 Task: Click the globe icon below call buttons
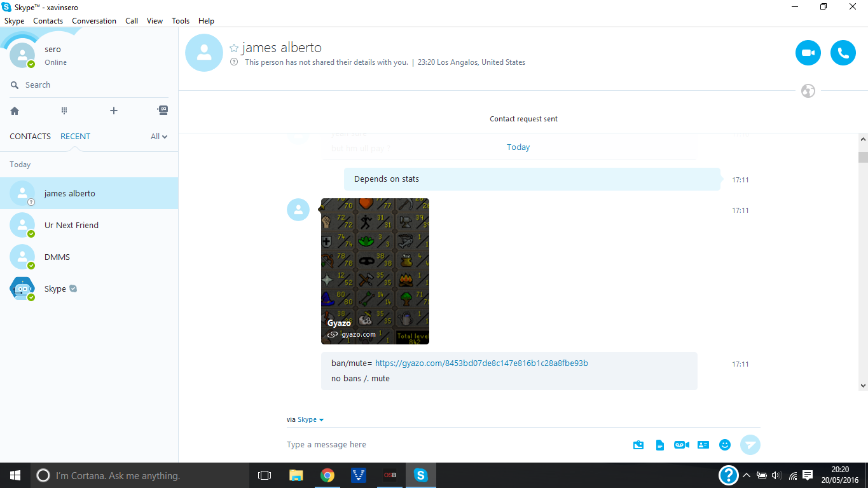coord(808,91)
